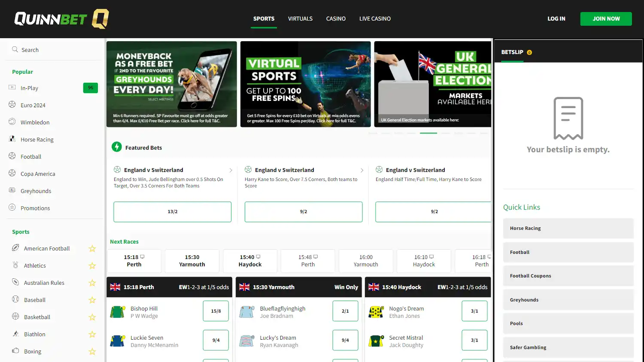Favourite Australian Rules with its star
This screenshot has width=644, height=362.
(x=92, y=283)
